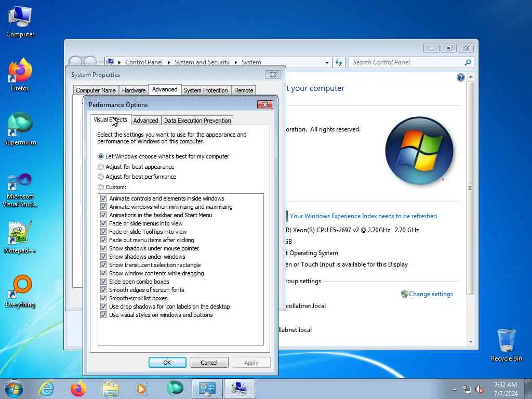Image resolution: width=532 pixels, height=399 pixels.
Task: Click the muted volume tray icon
Action: coord(480,390)
